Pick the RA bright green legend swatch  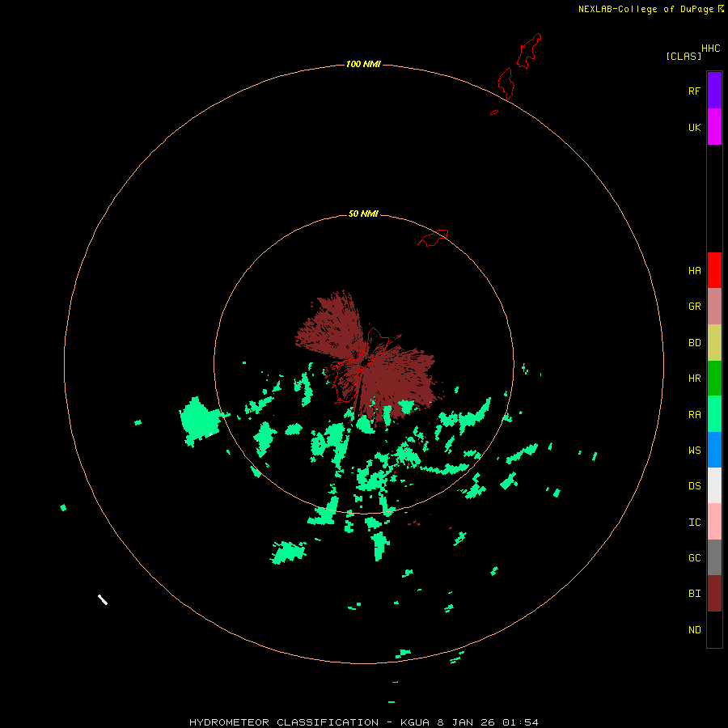(714, 414)
